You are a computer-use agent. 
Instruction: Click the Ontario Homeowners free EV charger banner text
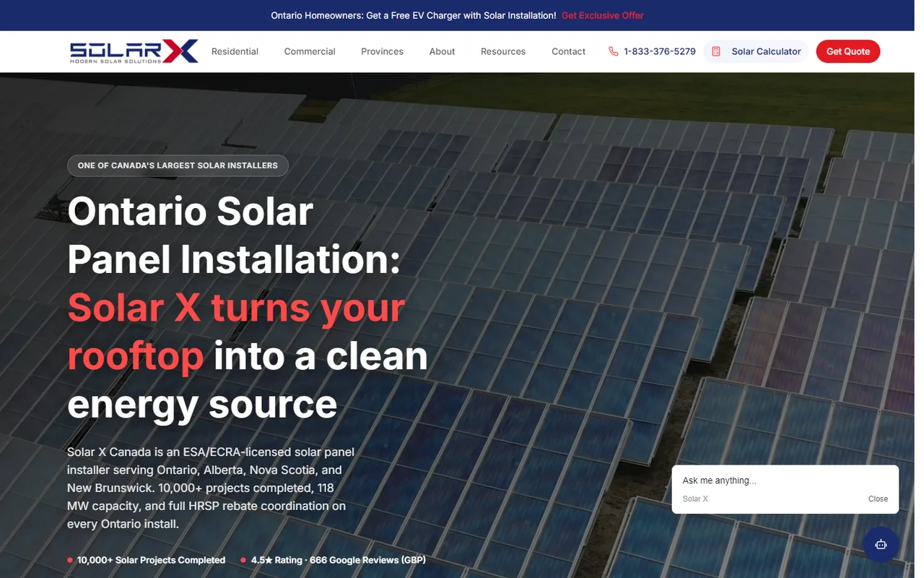414,15
